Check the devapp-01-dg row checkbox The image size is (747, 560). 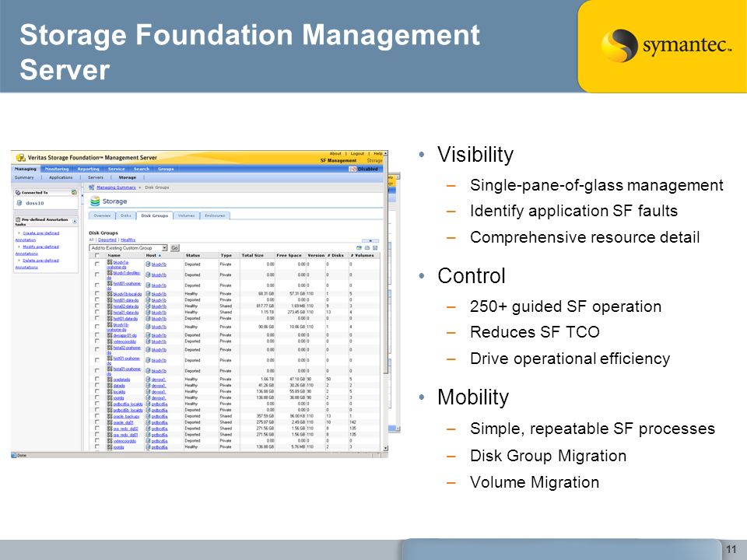(x=97, y=334)
